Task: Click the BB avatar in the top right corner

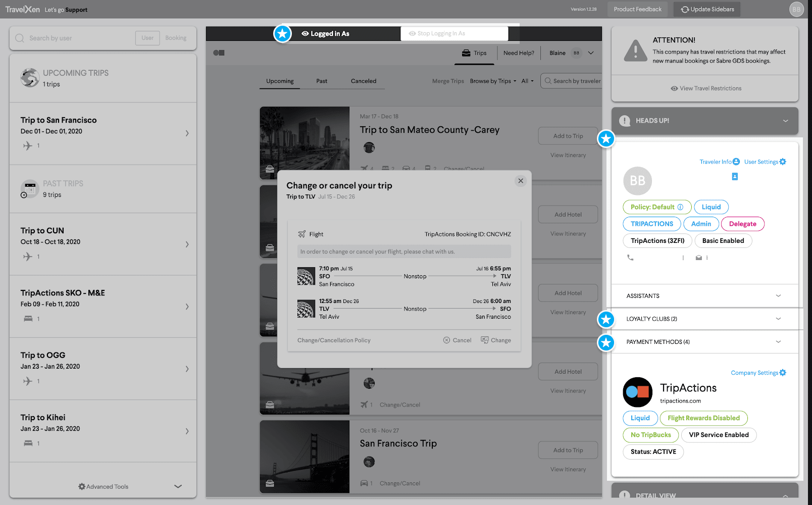Action: pyautogui.click(x=796, y=9)
